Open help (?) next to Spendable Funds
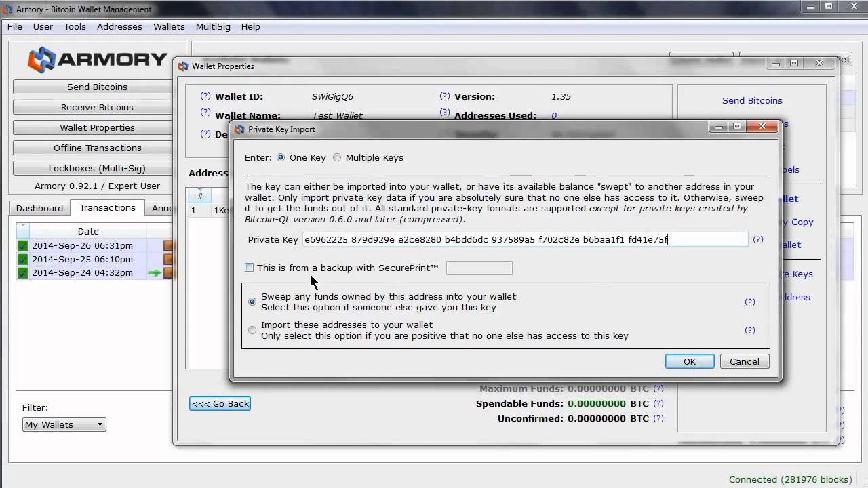The width and height of the screenshot is (868, 488). tap(658, 403)
